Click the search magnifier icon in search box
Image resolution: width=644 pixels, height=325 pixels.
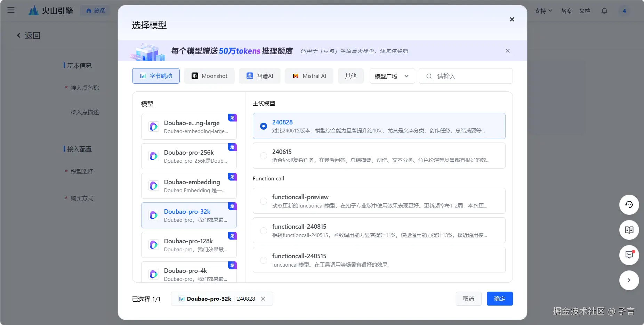pyautogui.click(x=429, y=76)
